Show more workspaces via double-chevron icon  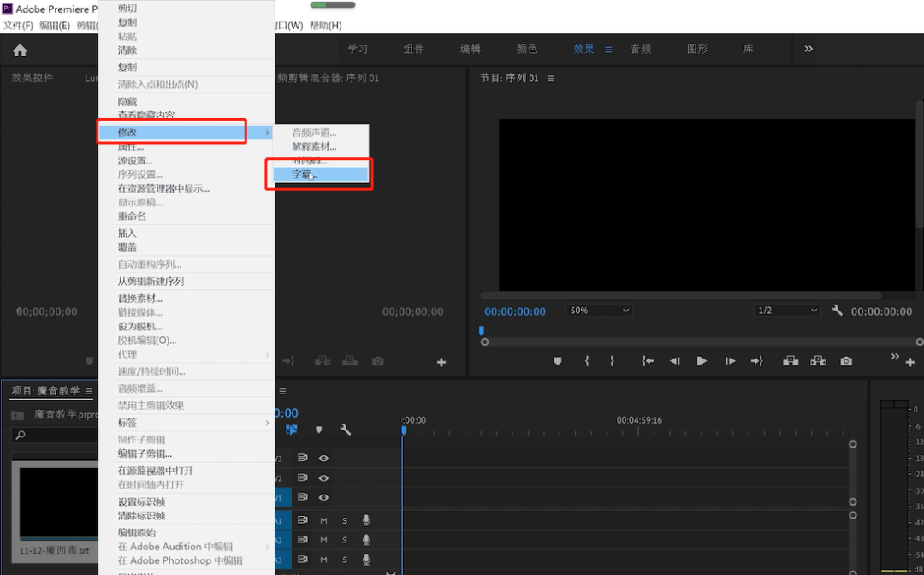coord(808,49)
